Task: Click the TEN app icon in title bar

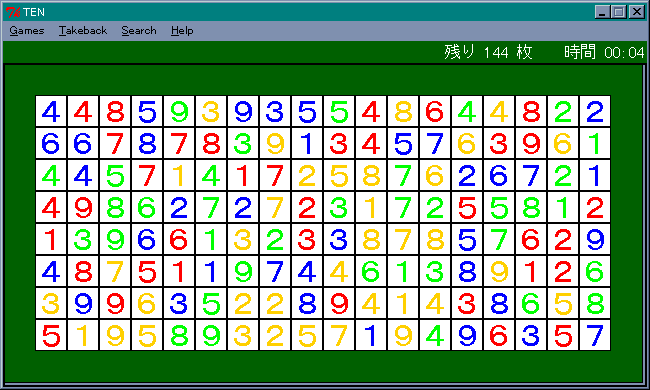Action: pos(12,12)
